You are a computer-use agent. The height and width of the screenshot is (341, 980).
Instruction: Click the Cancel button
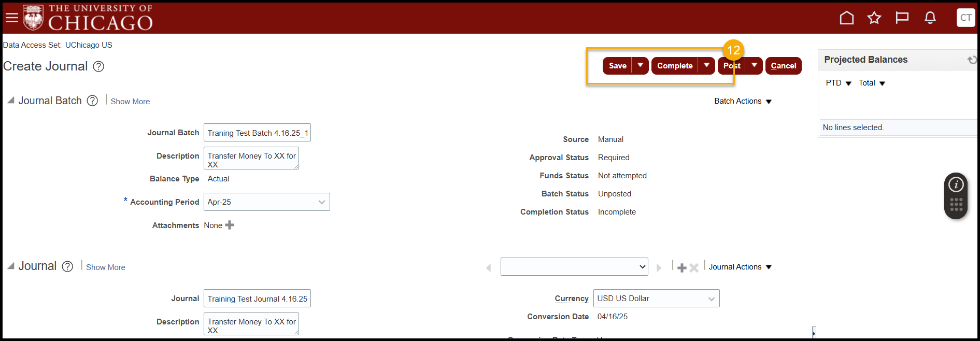pos(783,66)
